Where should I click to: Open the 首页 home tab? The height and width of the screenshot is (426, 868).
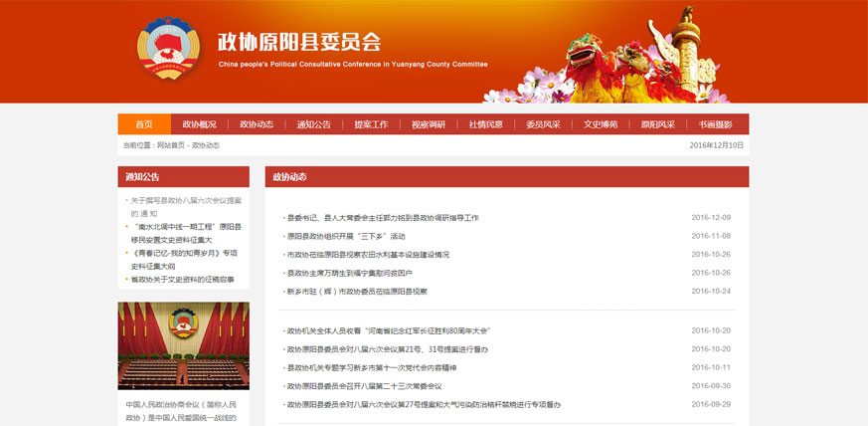[144, 124]
